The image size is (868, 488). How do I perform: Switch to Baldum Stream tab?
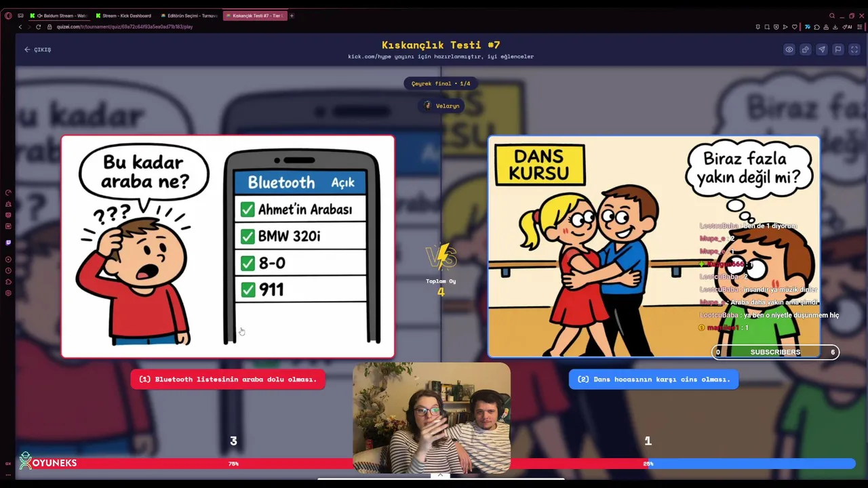(58, 16)
